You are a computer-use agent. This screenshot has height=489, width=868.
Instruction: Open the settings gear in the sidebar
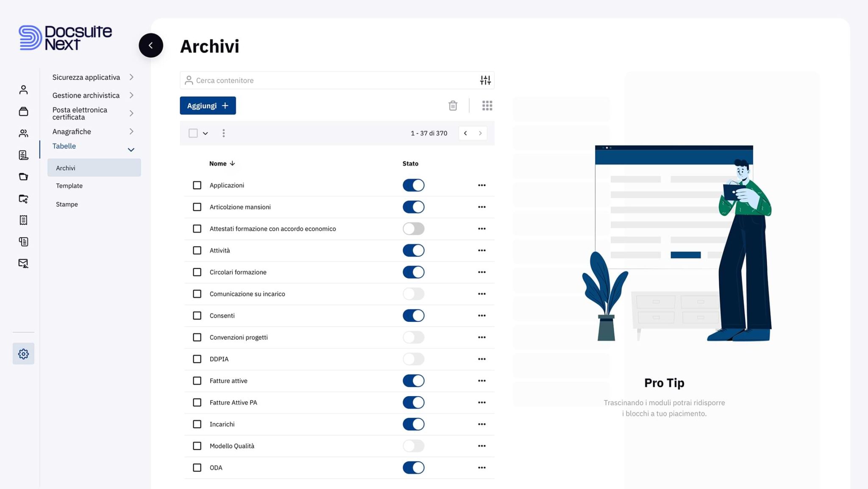pyautogui.click(x=23, y=353)
